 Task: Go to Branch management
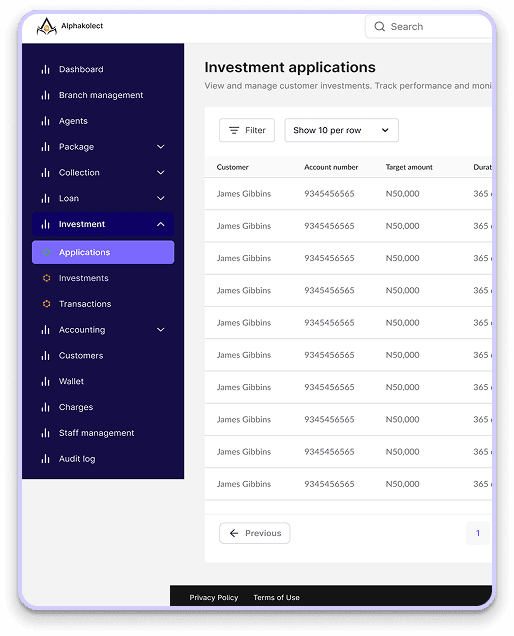(103, 95)
